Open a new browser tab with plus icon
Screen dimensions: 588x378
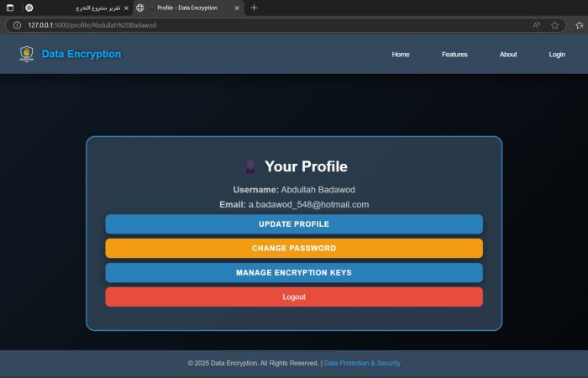(255, 8)
